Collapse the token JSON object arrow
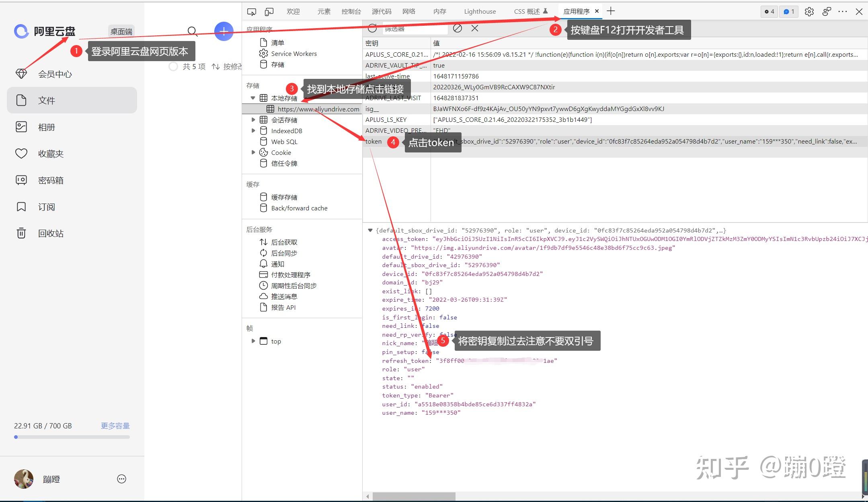The height and width of the screenshot is (502, 868). (x=370, y=230)
